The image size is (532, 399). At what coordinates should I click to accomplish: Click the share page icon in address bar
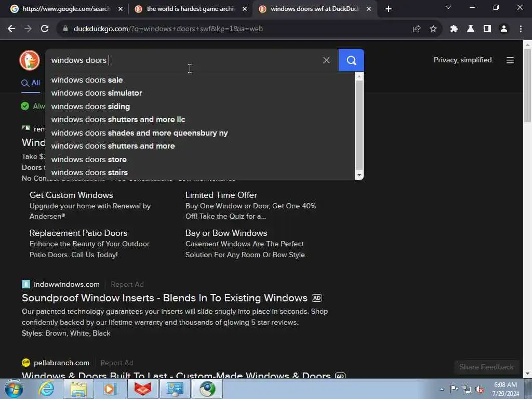pos(417,29)
